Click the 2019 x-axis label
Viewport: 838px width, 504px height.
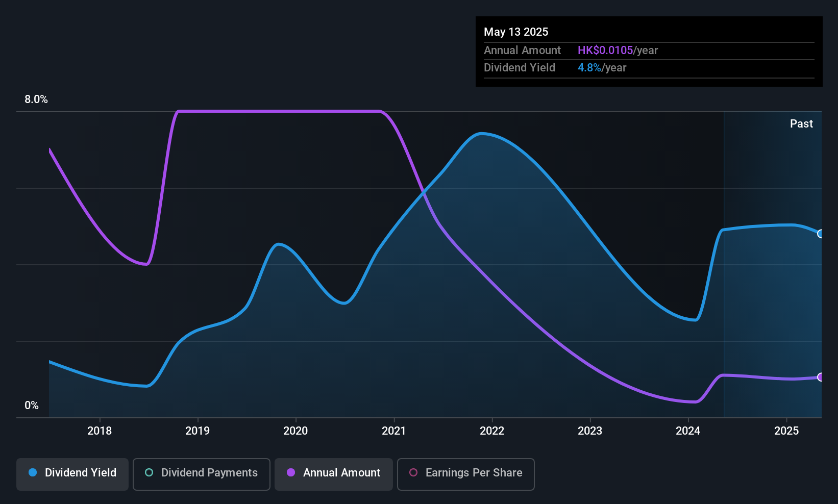pos(198,431)
